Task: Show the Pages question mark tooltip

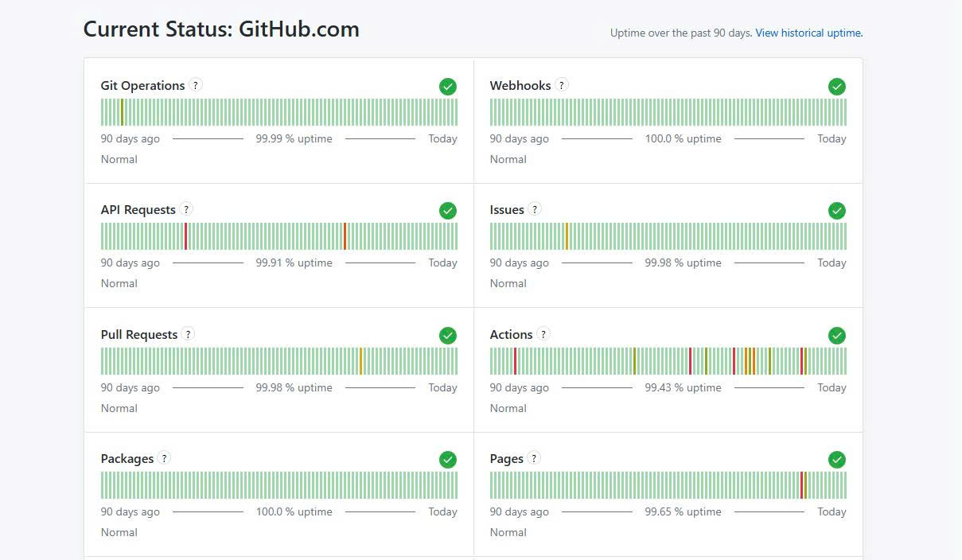Action: click(x=534, y=458)
